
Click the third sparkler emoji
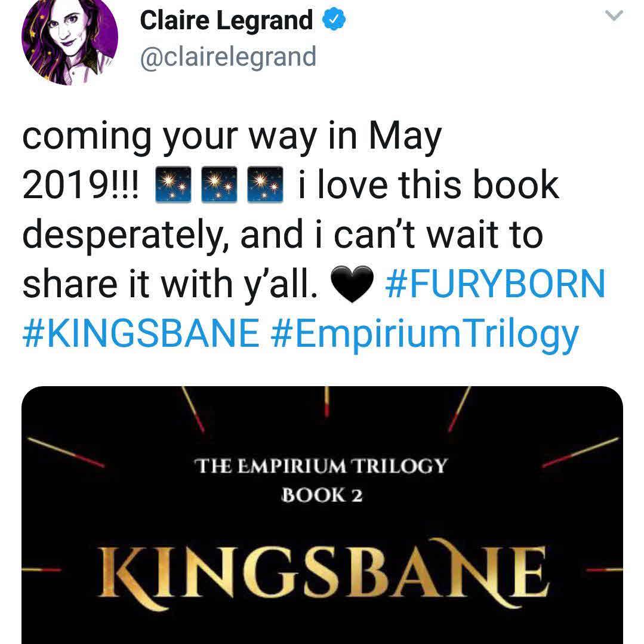266,185
